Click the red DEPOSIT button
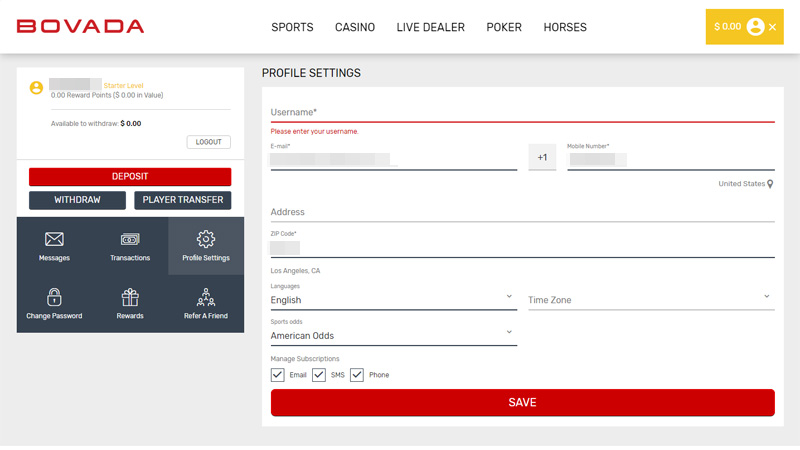The height and width of the screenshot is (450, 800). [x=130, y=177]
